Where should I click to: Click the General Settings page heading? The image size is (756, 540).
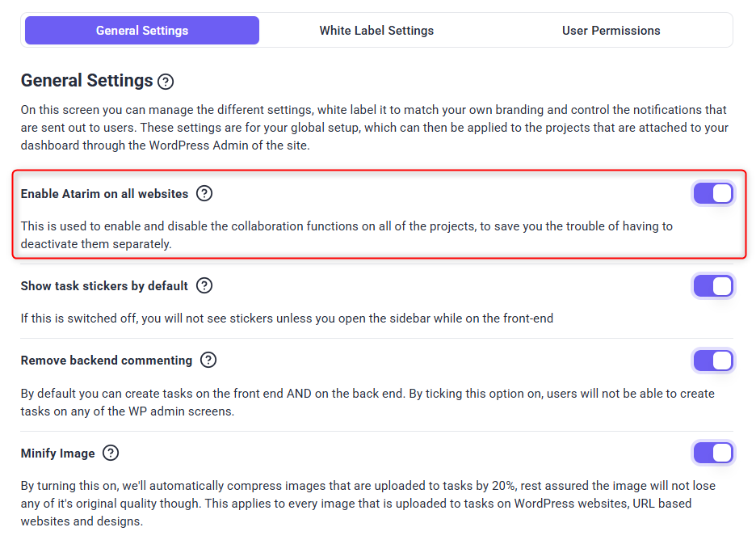pos(87,81)
